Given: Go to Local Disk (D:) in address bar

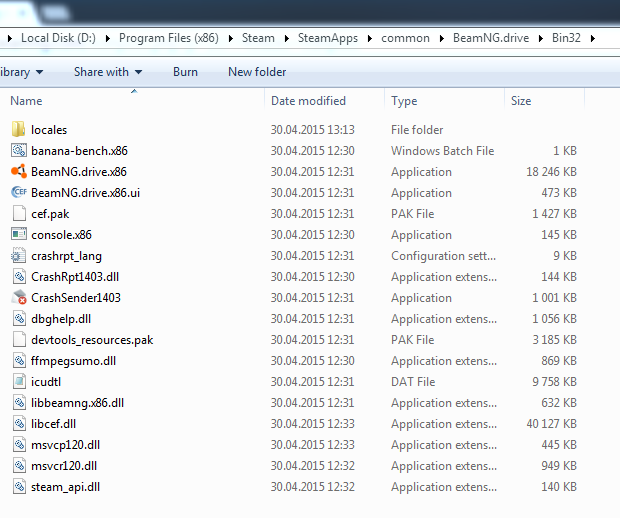Looking at the screenshot, I should (58, 38).
